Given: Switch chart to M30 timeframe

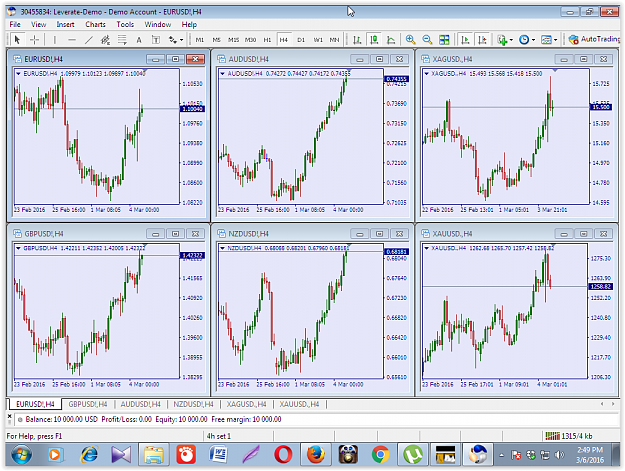Looking at the screenshot, I should coord(250,39).
